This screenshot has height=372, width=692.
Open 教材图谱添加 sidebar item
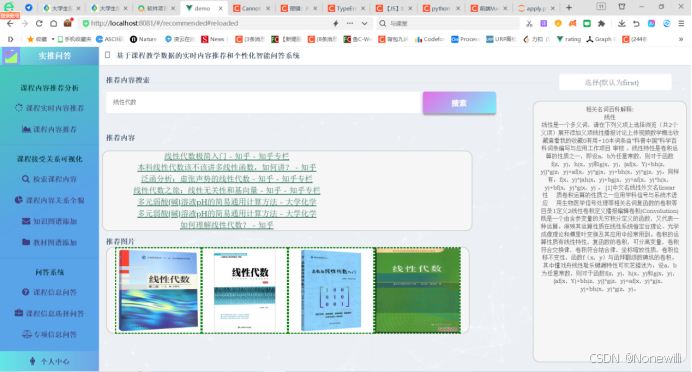[x=49, y=242]
